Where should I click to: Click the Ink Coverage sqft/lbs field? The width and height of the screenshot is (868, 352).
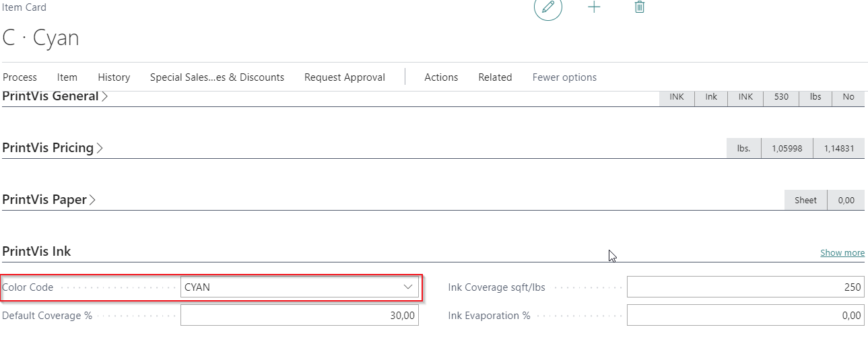tap(745, 287)
